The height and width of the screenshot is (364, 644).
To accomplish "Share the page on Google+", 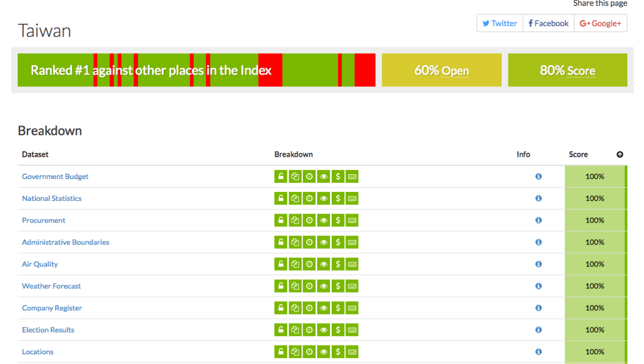I will tap(601, 23).
